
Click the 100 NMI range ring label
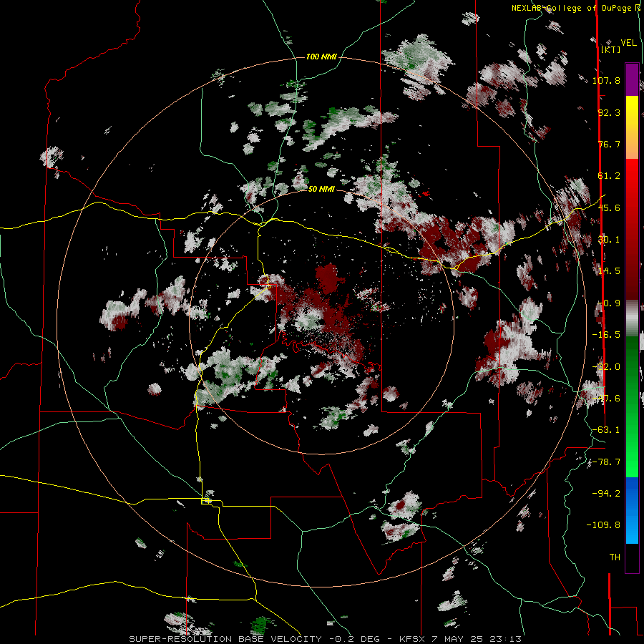[321, 57]
